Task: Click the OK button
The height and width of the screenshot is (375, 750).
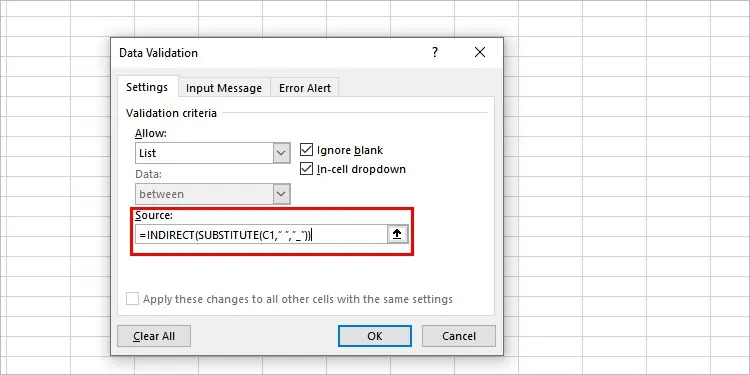Action: pyautogui.click(x=375, y=336)
